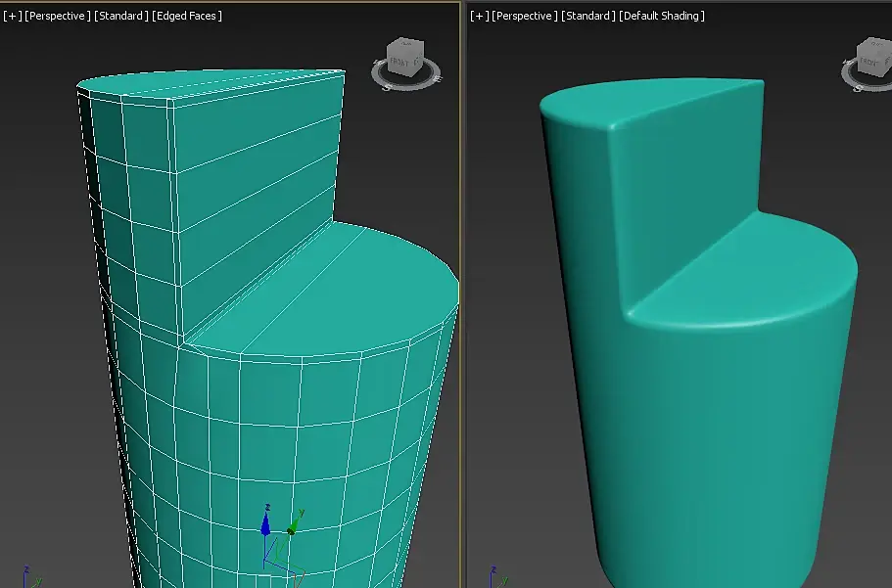Click the S compass marker on left ViewCube
This screenshot has width=892, height=588.
pyautogui.click(x=389, y=87)
